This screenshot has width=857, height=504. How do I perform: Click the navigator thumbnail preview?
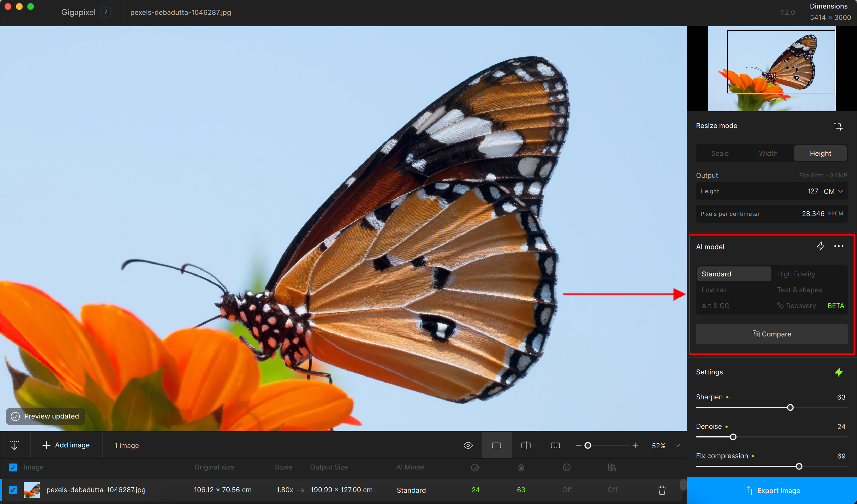(x=771, y=69)
